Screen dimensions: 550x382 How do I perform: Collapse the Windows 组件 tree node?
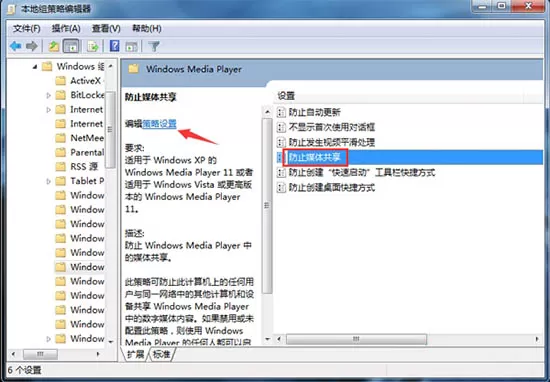tap(35, 66)
